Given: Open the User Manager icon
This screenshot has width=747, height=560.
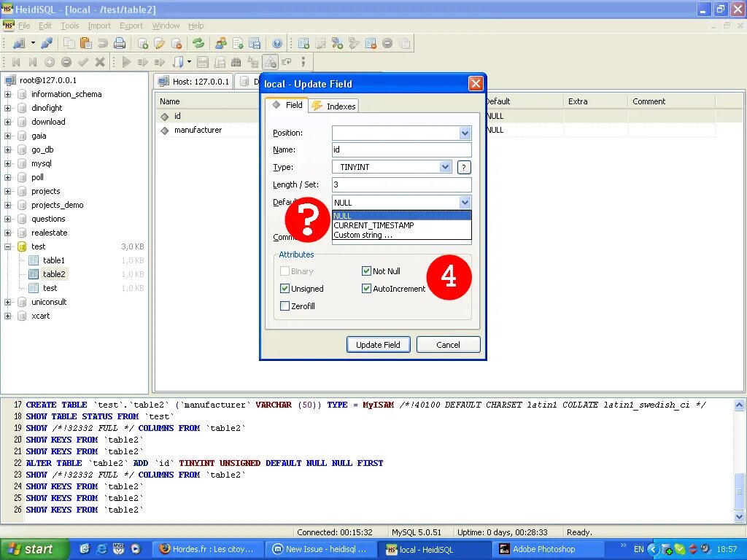Looking at the screenshot, I should click(220, 43).
